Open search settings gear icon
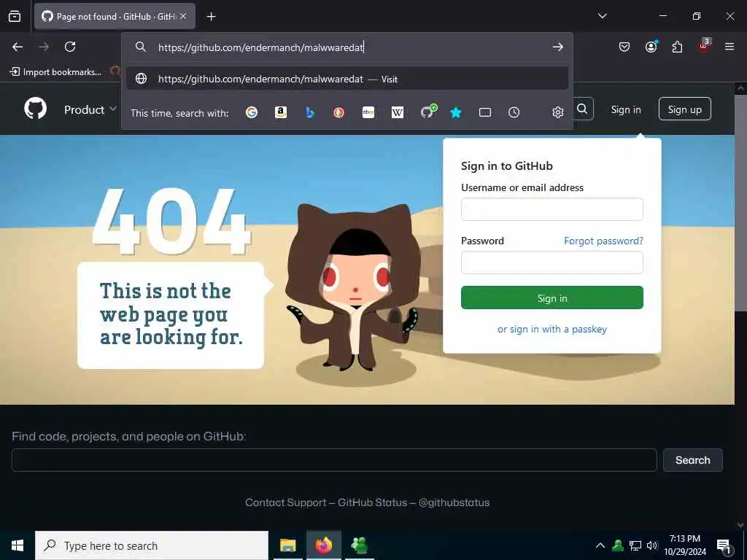 coord(558,112)
